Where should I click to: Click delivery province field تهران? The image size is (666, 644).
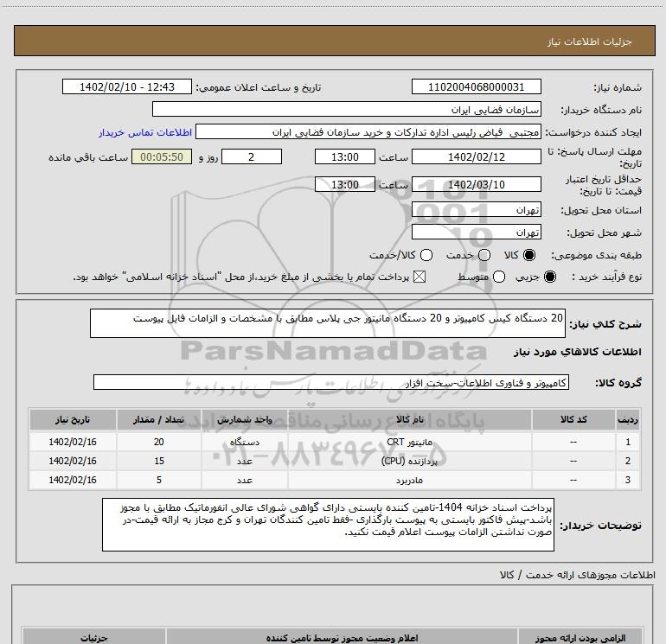[x=476, y=209]
